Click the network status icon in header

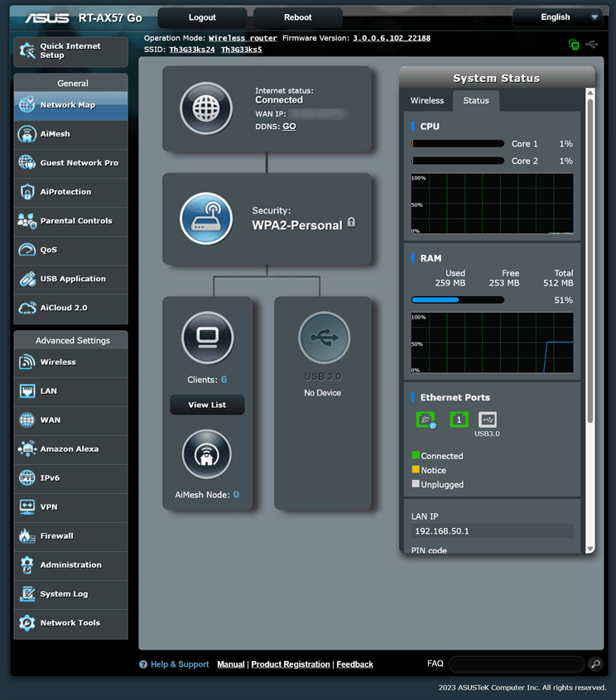click(x=574, y=44)
